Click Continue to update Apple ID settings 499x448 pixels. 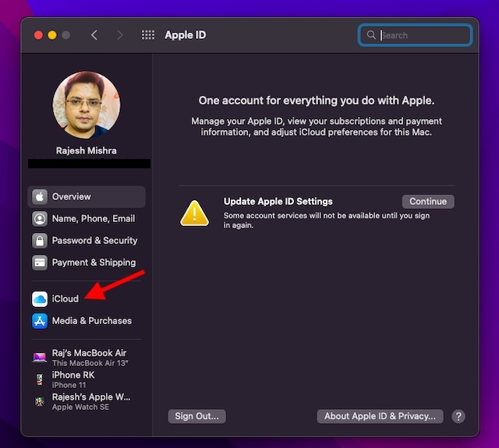pos(428,202)
